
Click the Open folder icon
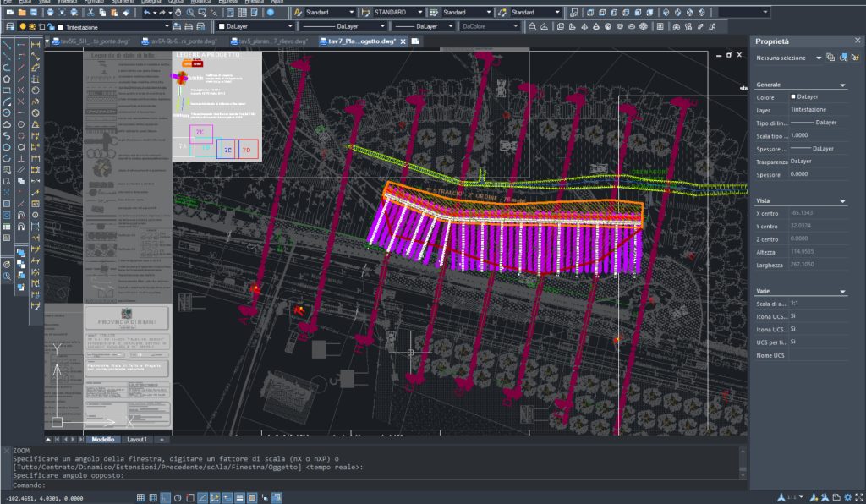click(21, 13)
